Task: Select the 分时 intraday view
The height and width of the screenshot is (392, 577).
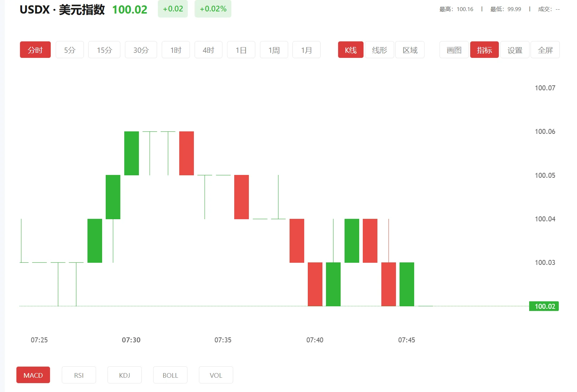Action: [x=35, y=50]
